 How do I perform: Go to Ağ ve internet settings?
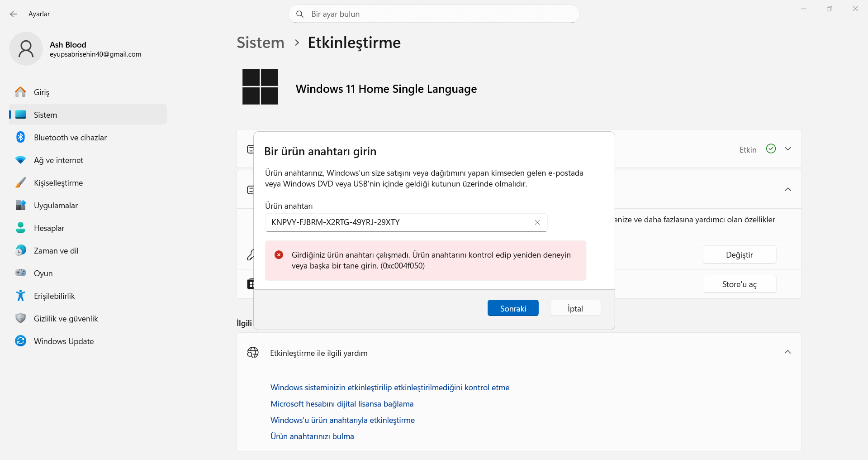click(x=88, y=160)
